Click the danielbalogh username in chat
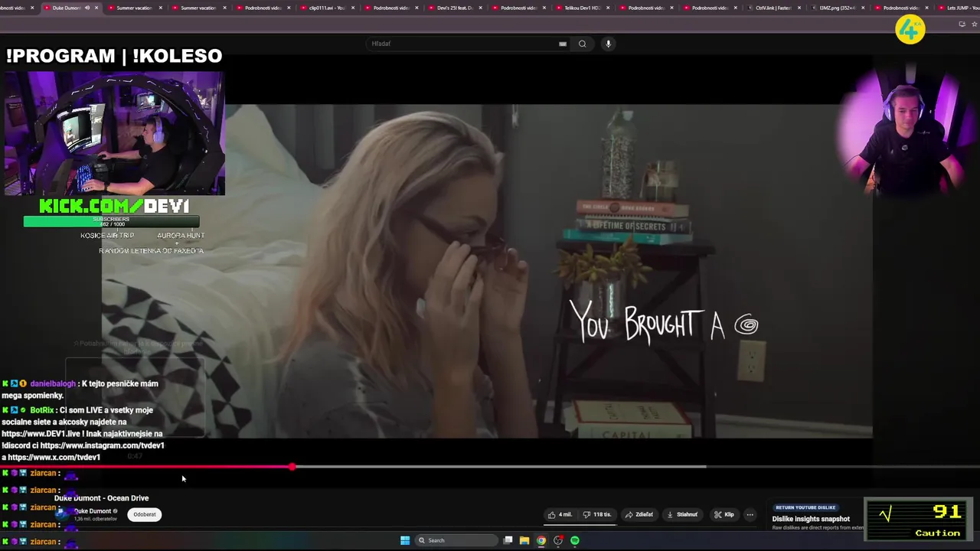This screenshot has width=980, height=551. pos(53,384)
